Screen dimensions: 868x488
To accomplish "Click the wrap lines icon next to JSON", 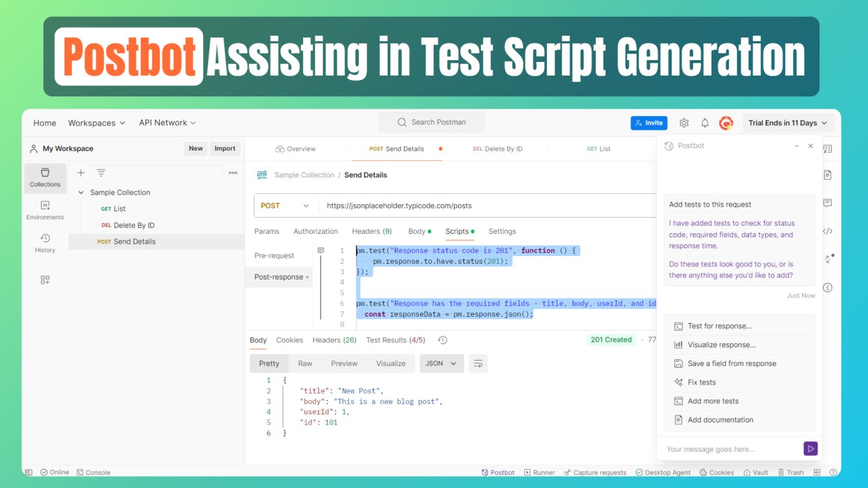I will pos(478,363).
